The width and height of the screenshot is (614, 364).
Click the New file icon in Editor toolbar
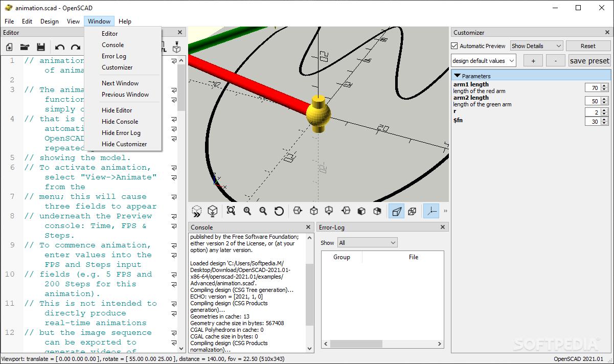tap(9, 47)
